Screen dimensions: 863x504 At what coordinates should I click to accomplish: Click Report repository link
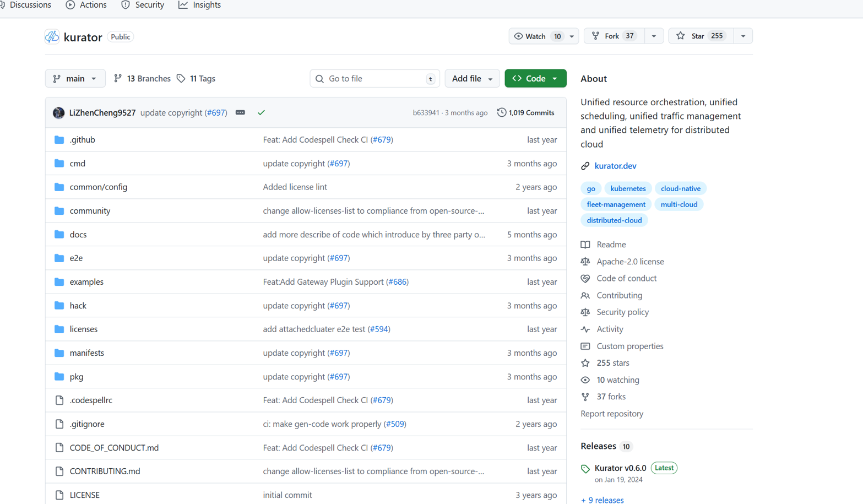pos(612,414)
